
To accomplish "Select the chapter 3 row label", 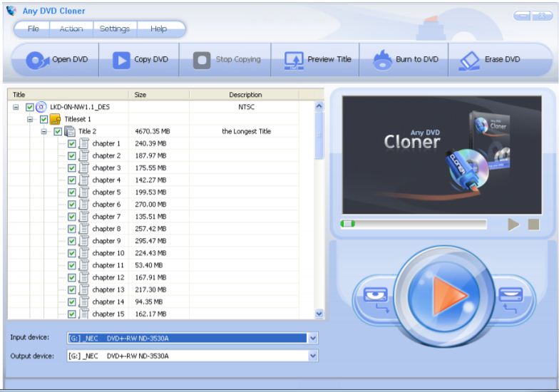I will (106, 168).
